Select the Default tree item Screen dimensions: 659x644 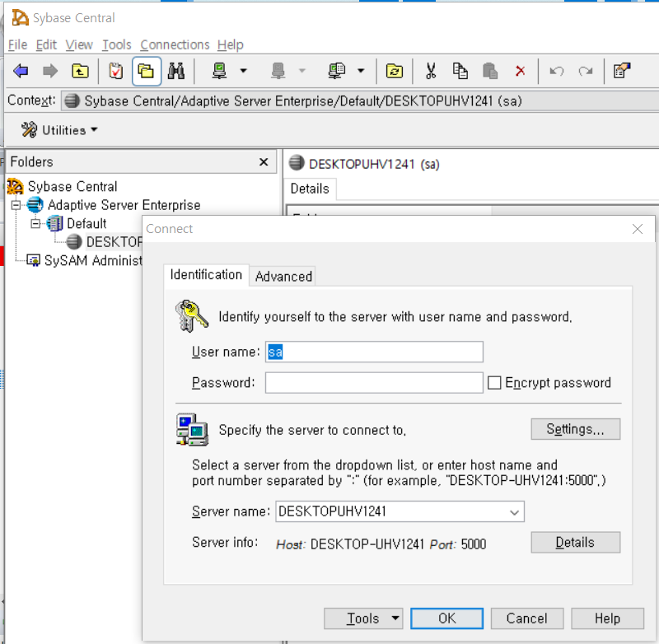86,223
